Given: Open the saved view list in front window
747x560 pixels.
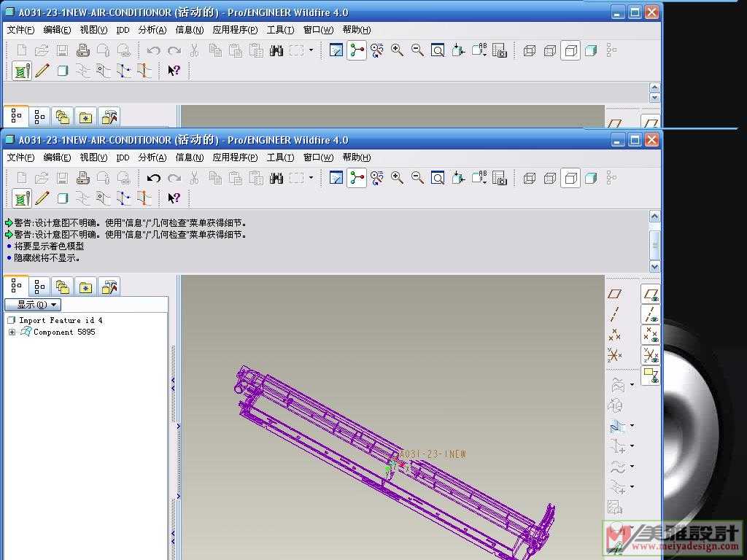Looking at the screenshot, I should [479, 178].
